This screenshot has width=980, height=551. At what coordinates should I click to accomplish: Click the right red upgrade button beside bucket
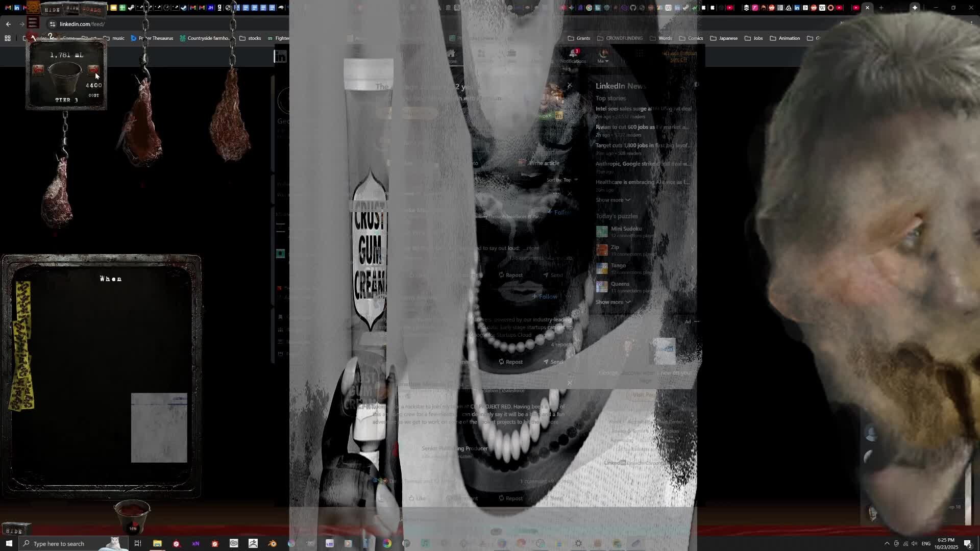pos(93,70)
